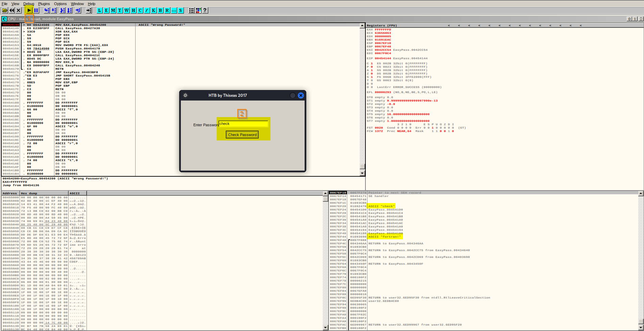This screenshot has height=331, width=644.
Task: Click the password input field containing 'check'
Action: pos(243,124)
